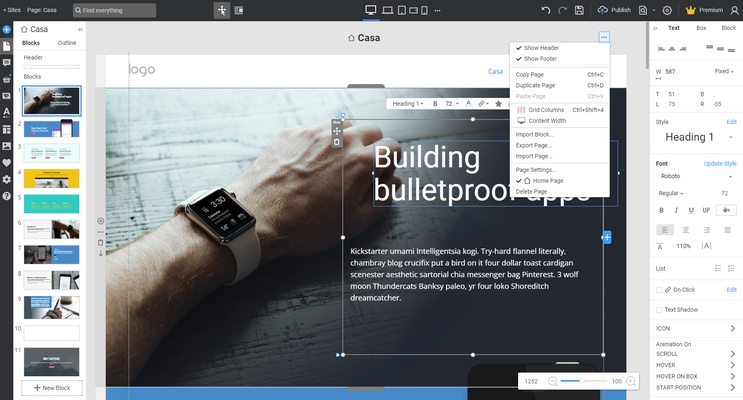Open the text color fill picker in Font panel
The image size is (743, 400).
point(726,210)
